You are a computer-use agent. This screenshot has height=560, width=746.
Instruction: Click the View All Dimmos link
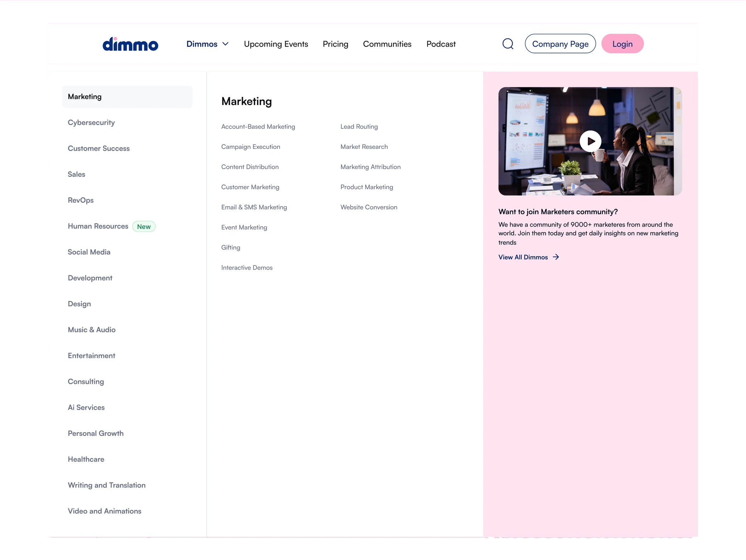click(523, 257)
